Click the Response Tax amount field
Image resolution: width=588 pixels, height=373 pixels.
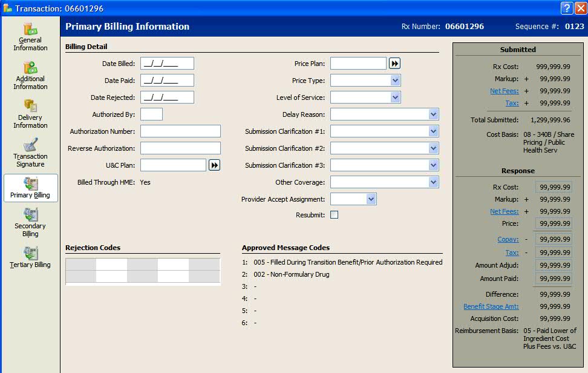[x=554, y=253]
